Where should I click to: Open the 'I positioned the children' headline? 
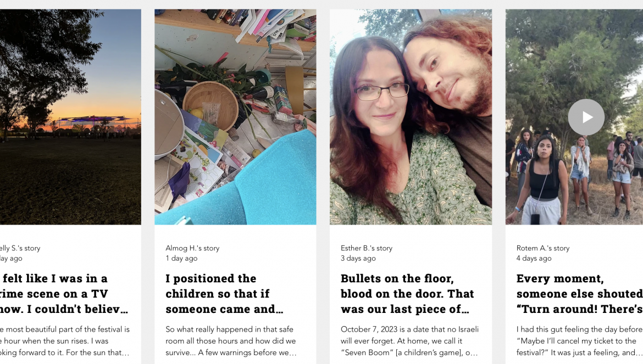tap(224, 294)
